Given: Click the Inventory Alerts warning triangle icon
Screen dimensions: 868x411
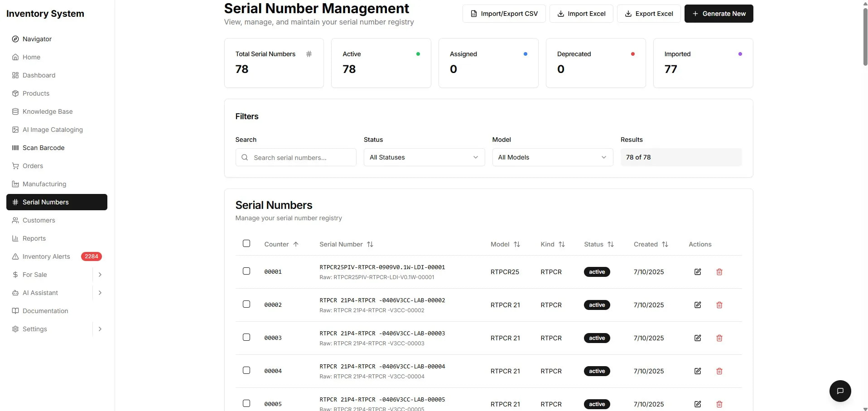Looking at the screenshot, I should coord(15,256).
